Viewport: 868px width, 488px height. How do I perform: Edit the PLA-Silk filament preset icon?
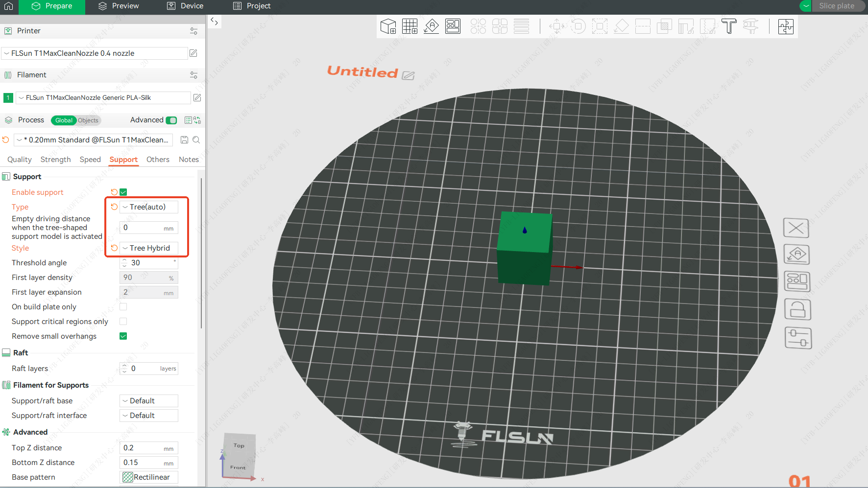tap(197, 98)
